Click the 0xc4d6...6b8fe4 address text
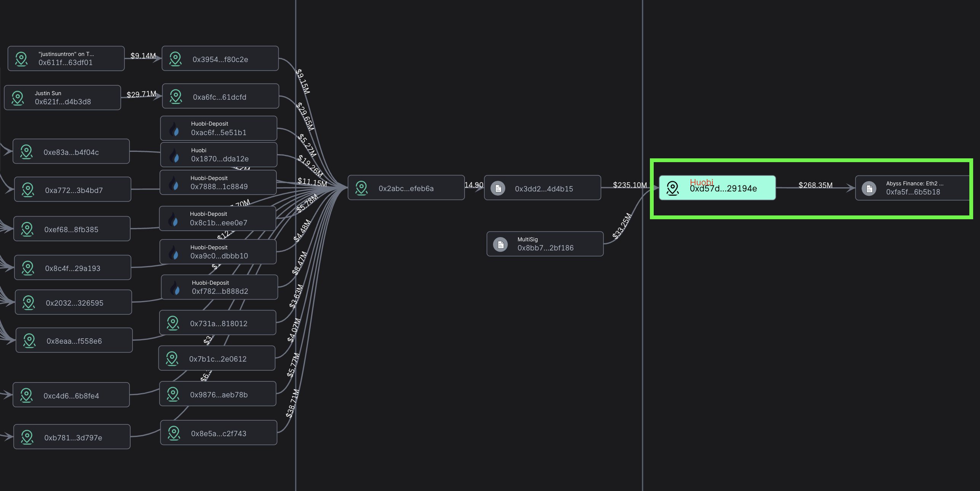Screen dimensions: 980x491 click(x=71, y=396)
